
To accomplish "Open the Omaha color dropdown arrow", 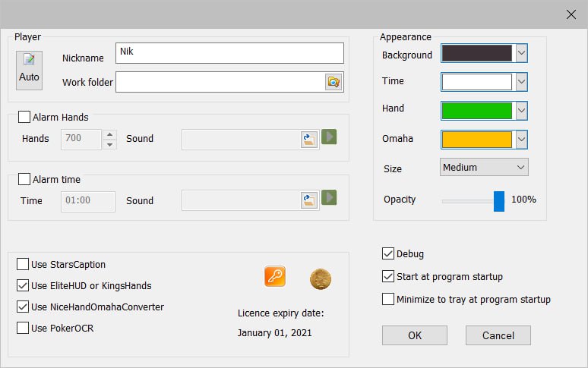I will [x=521, y=140].
